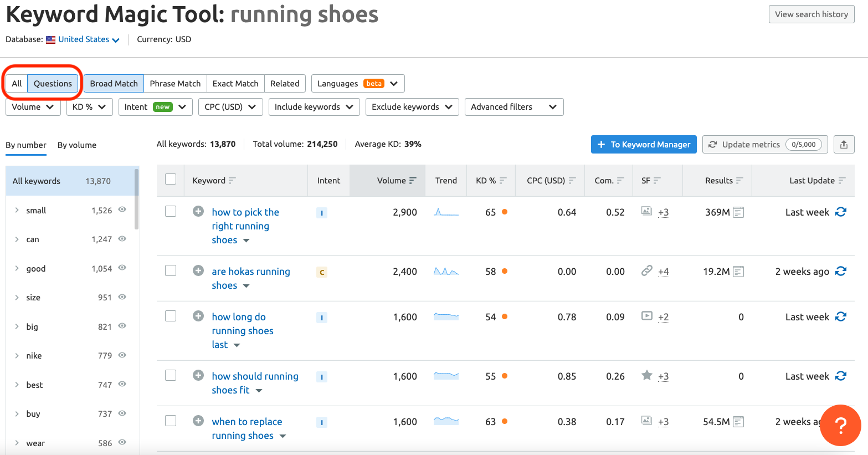Image resolution: width=868 pixels, height=455 pixels.
Task: Click the To Keyword Manager button
Action: (644, 145)
